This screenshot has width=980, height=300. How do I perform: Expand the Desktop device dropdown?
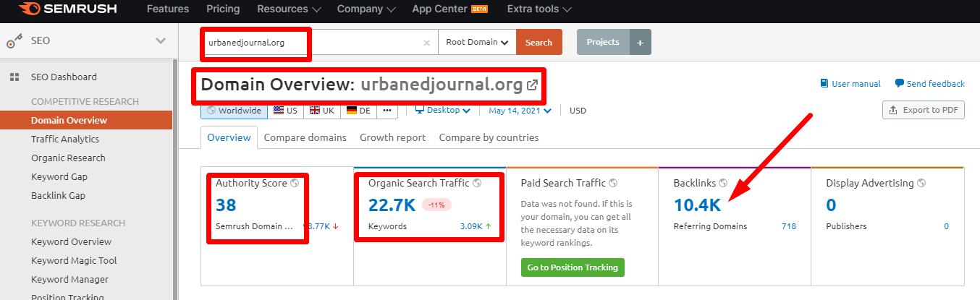(x=443, y=111)
